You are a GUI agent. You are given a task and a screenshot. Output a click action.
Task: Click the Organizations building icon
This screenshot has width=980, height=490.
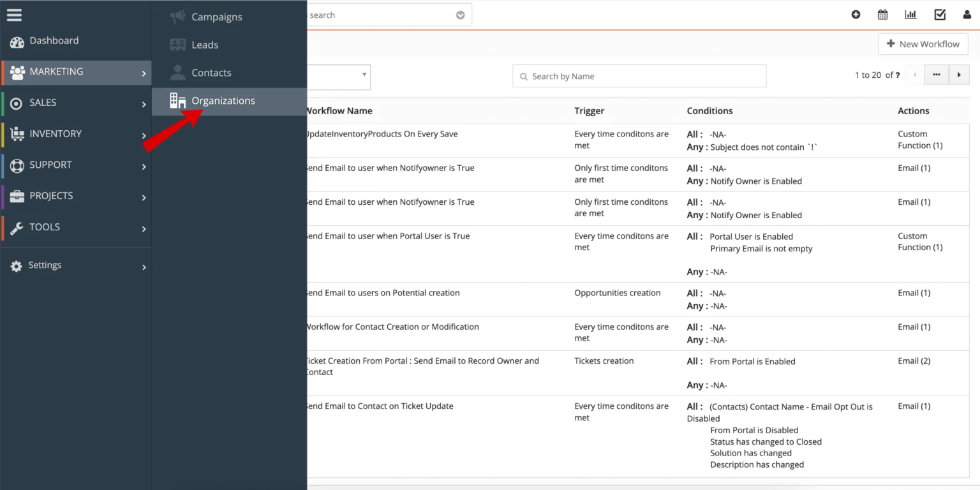tap(177, 100)
